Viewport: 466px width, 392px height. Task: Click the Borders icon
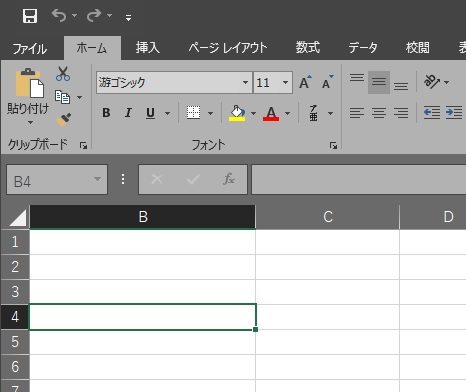click(x=193, y=113)
